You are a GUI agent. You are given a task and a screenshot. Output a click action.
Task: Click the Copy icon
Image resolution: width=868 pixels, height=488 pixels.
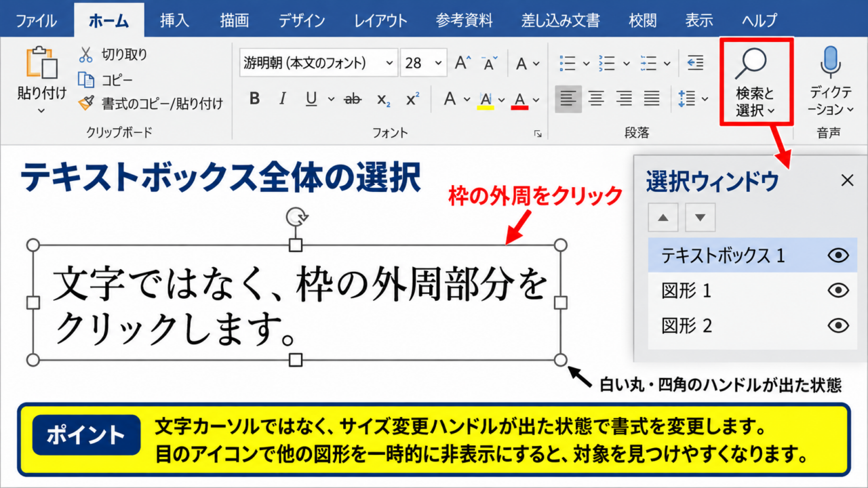[x=86, y=79]
